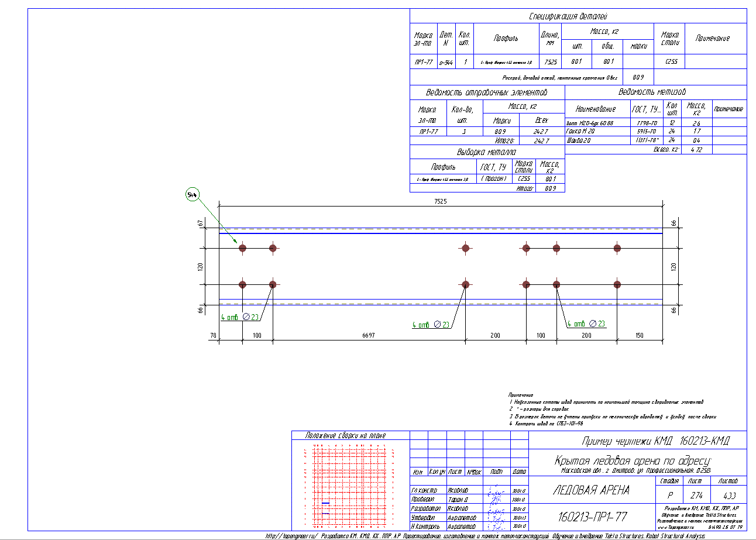Image resolution: width=756 pixels, height=540 pixels.
Task: Click the stage letter 'Р' cell
Action: [669, 494]
